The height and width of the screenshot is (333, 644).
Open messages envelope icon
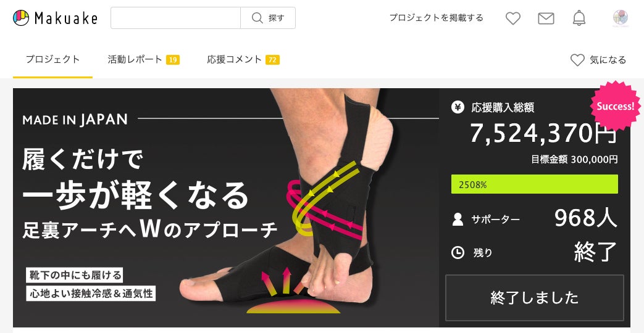click(546, 18)
